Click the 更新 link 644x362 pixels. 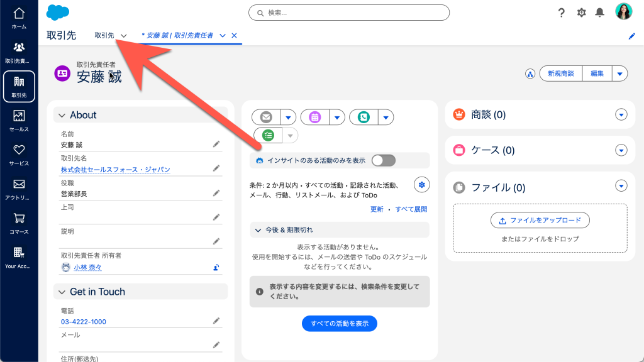tap(377, 209)
